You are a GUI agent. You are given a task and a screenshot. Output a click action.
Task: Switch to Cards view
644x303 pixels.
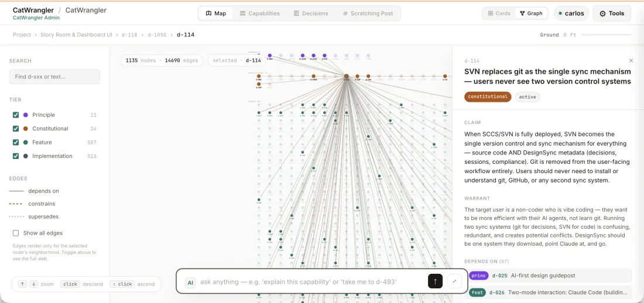click(x=499, y=13)
